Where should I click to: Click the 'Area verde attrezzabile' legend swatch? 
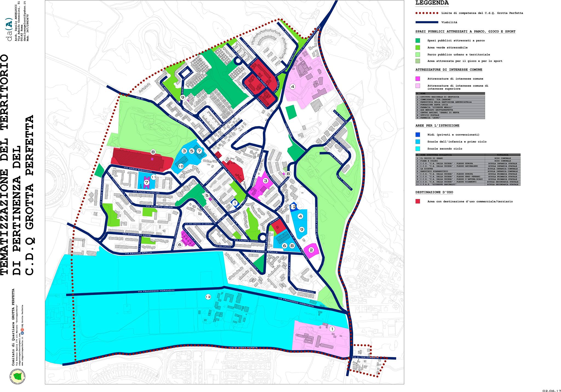[x=417, y=47]
